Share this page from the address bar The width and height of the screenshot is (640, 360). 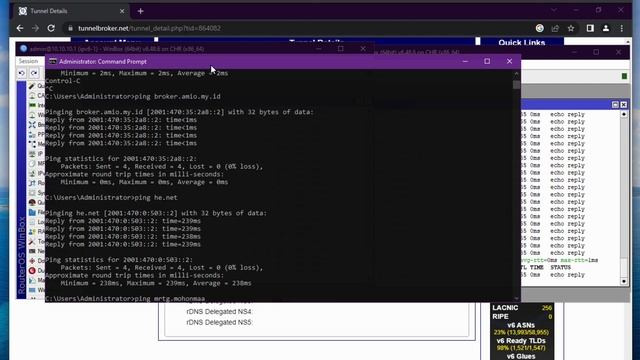[555, 28]
